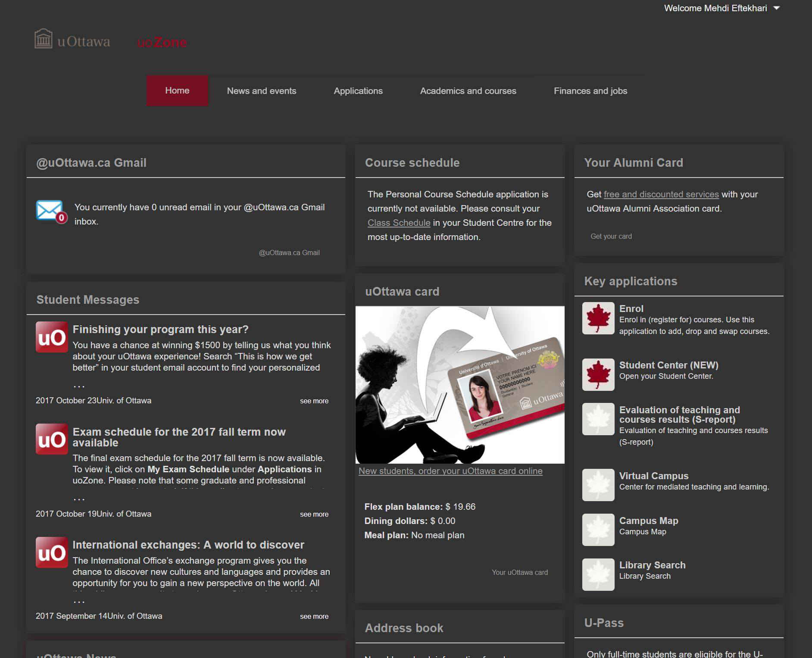Open free and discounted services link
The height and width of the screenshot is (658, 812).
661,194
